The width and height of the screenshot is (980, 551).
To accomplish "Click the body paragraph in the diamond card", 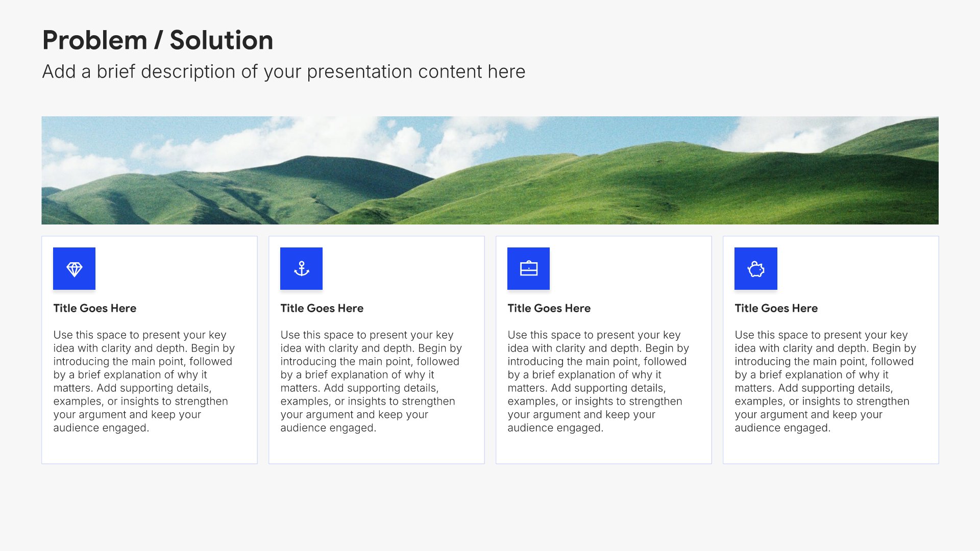I will [144, 381].
